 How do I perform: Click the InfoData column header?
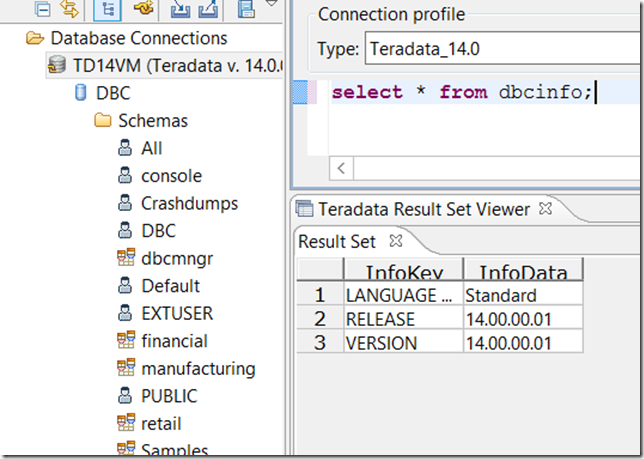tap(523, 272)
